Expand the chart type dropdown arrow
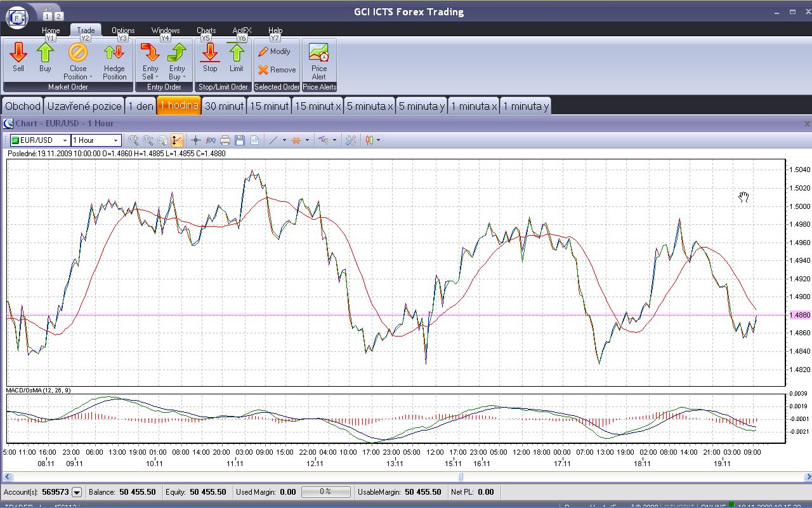The width and height of the screenshot is (812, 508). click(x=379, y=140)
